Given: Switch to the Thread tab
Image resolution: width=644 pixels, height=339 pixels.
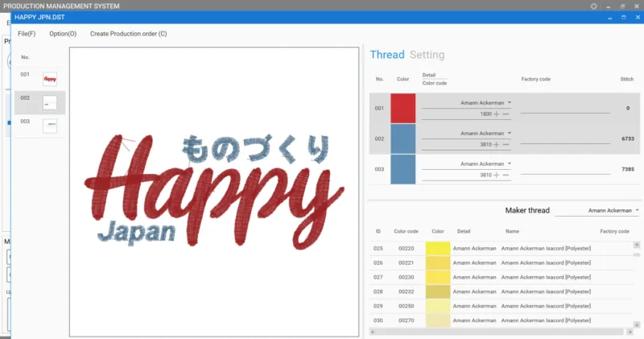Looking at the screenshot, I should [387, 55].
